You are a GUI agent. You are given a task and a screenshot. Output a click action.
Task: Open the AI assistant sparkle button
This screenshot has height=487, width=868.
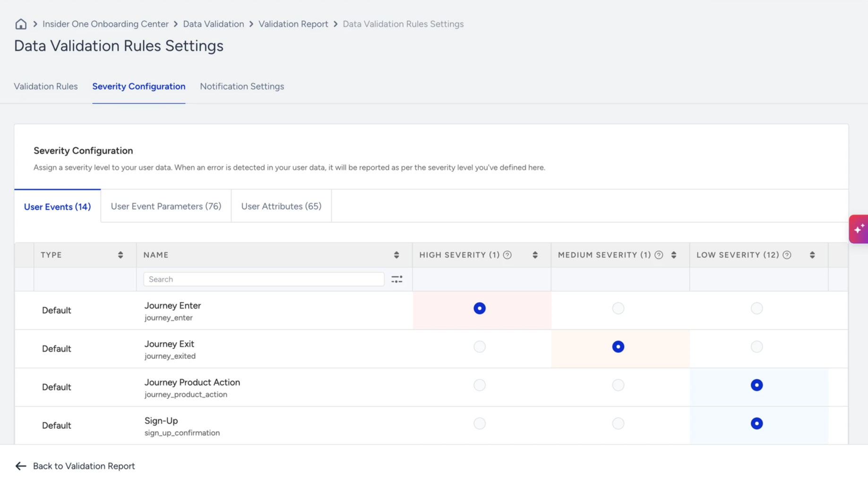click(x=859, y=229)
